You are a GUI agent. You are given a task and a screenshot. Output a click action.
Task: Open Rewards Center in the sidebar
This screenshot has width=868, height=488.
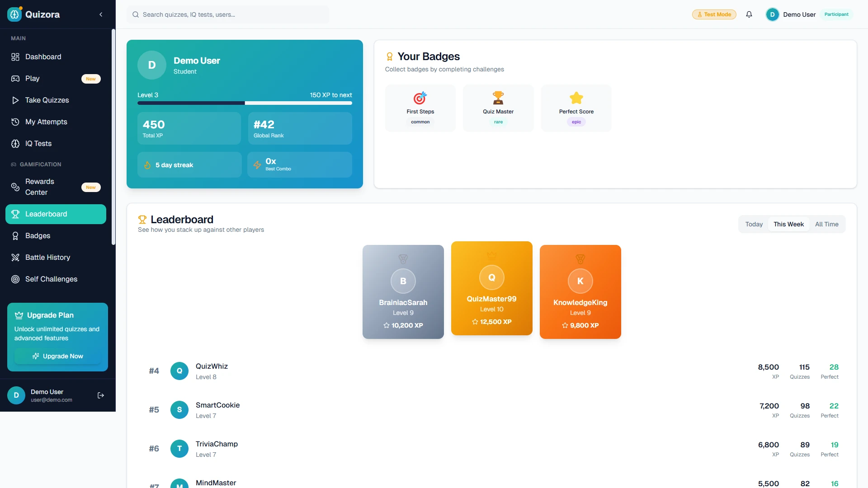(56, 187)
